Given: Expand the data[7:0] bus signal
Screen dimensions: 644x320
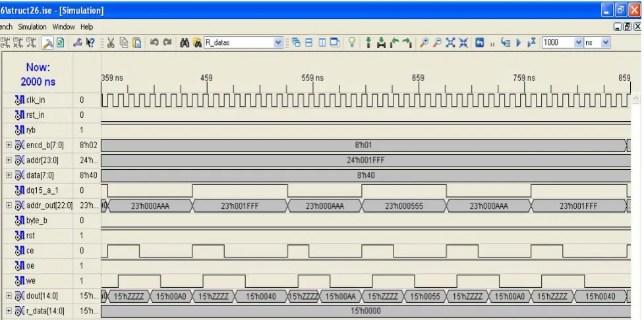Looking at the screenshot, I should pos(9,175).
